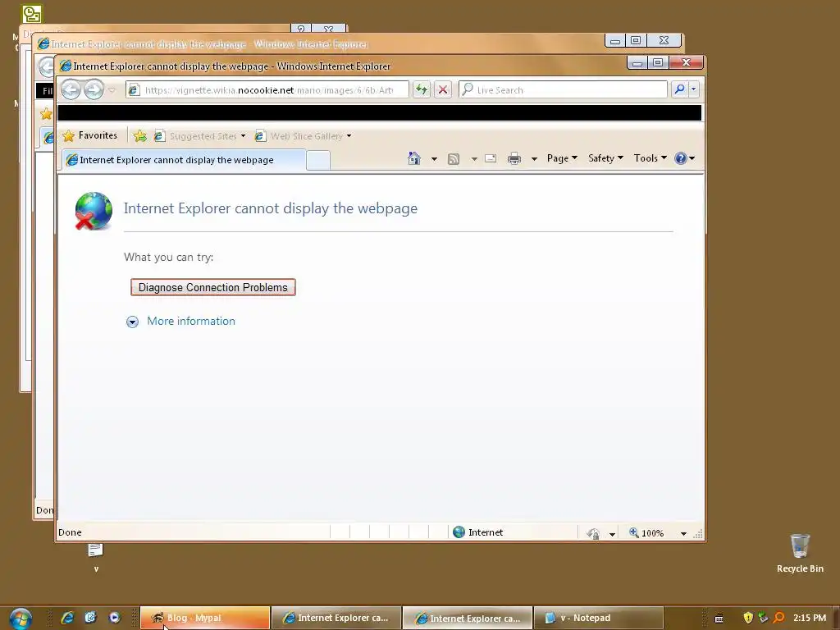Go forward with the Forward arrow button
This screenshot has height=630, width=840.
(94, 89)
